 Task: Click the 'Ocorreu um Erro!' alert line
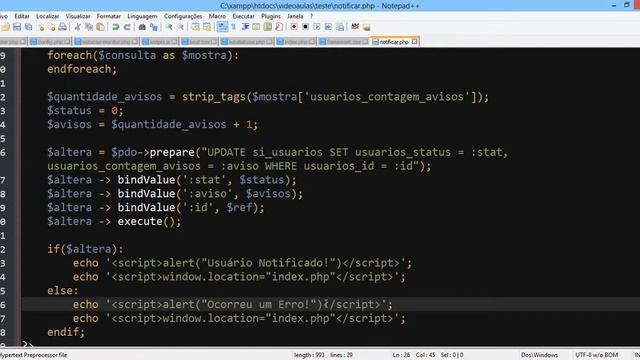point(233,304)
